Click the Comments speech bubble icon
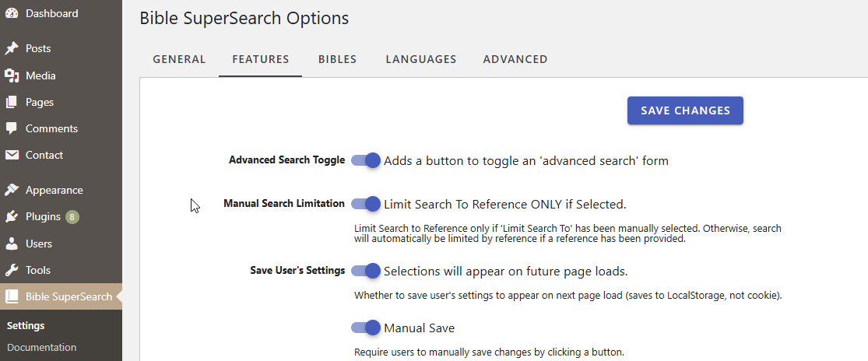This screenshot has height=361, width=868. coord(12,129)
